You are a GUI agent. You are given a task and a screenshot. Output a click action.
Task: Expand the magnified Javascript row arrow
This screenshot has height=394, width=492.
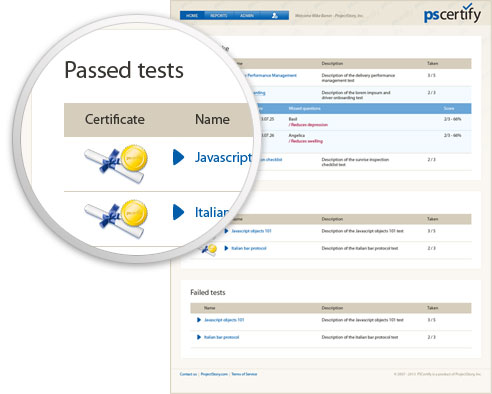point(178,157)
